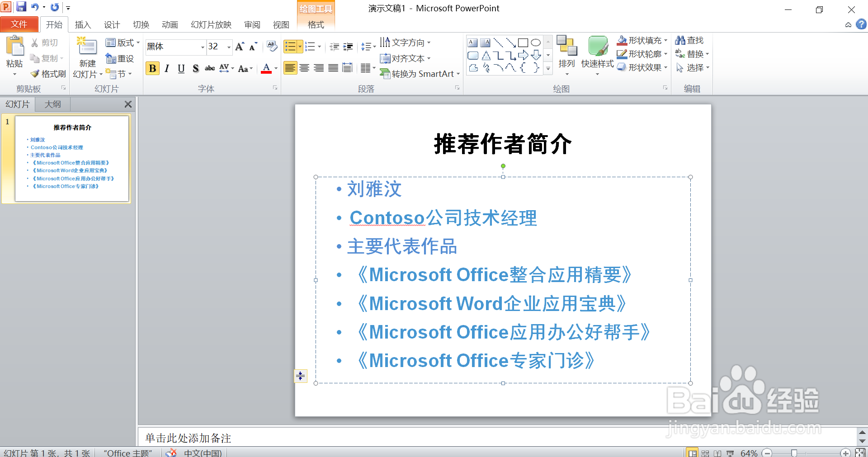Click the font color red A swatch
This screenshot has height=457, width=868.
(266, 68)
